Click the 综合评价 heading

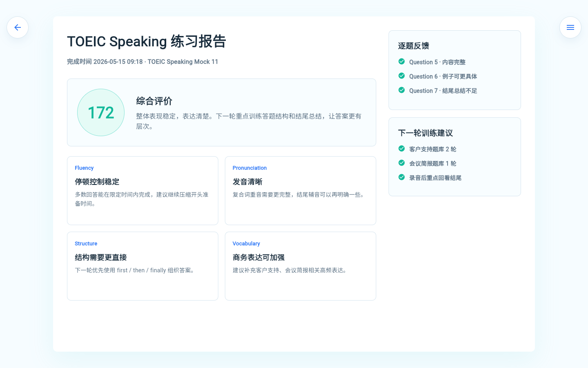(x=154, y=101)
